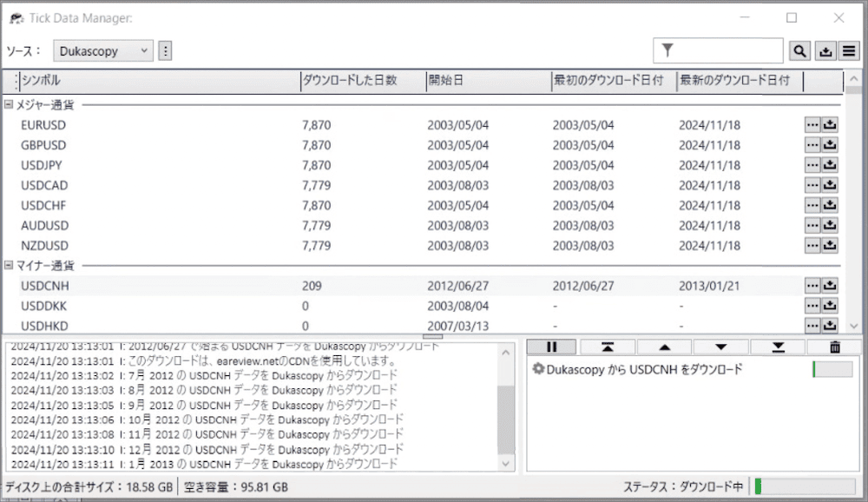Image resolution: width=868 pixels, height=502 pixels.
Task: Sort by ダウンロードした日数 column header
Action: point(363,81)
